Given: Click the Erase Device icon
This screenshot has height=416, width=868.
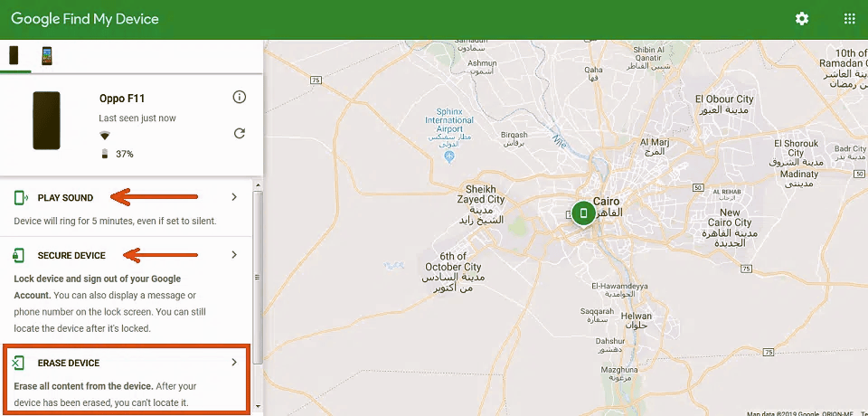Looking at the screenshot, I should [x=19, y=363].
